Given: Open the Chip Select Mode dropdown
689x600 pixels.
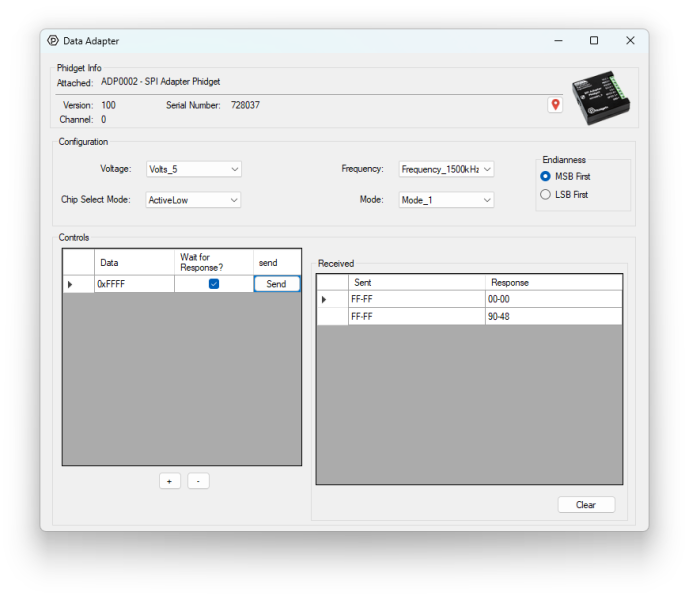Looking at the screenshot, I should (x=194, y=200).
